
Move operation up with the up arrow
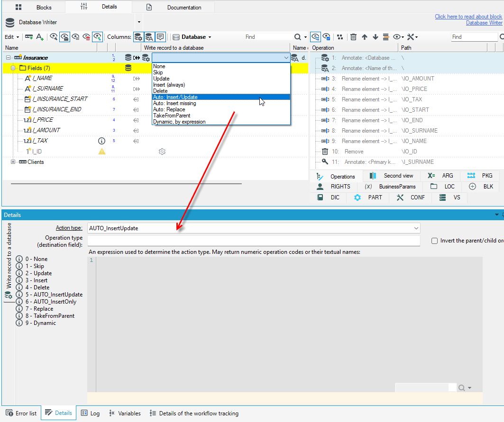[365, 37]
